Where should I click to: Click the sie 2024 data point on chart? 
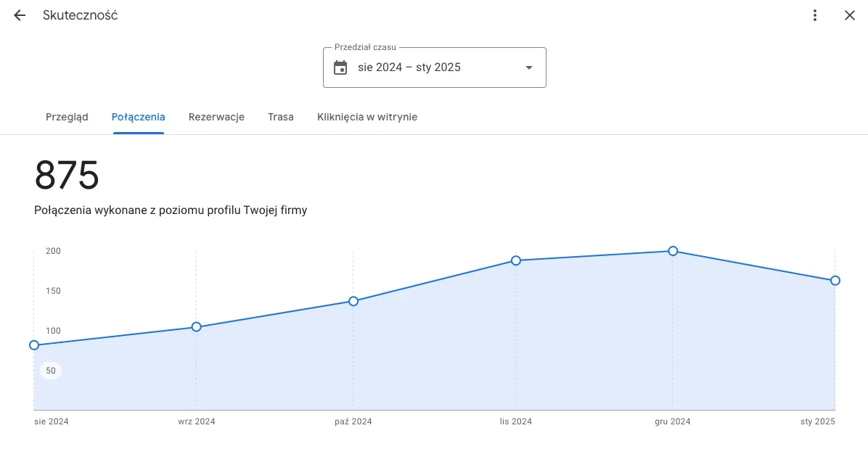click(34, 345)
